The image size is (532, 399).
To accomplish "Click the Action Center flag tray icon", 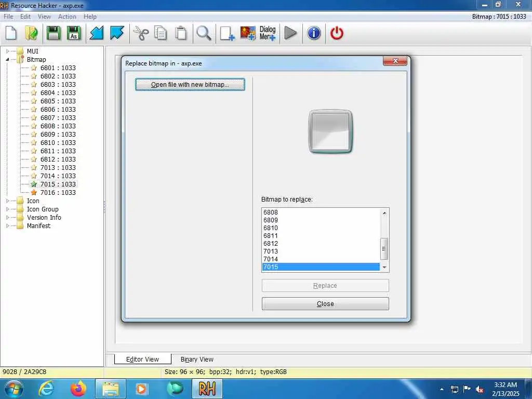I will pos(467,389).
